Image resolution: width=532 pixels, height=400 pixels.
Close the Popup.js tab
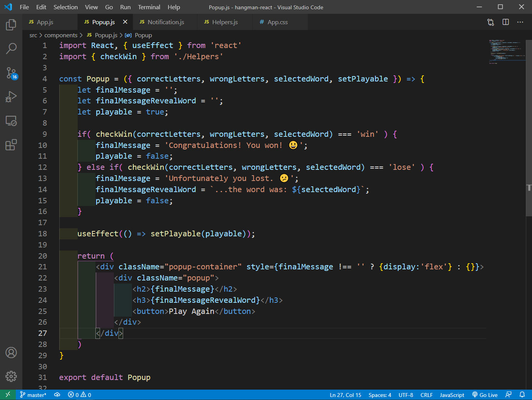[125, 22]
